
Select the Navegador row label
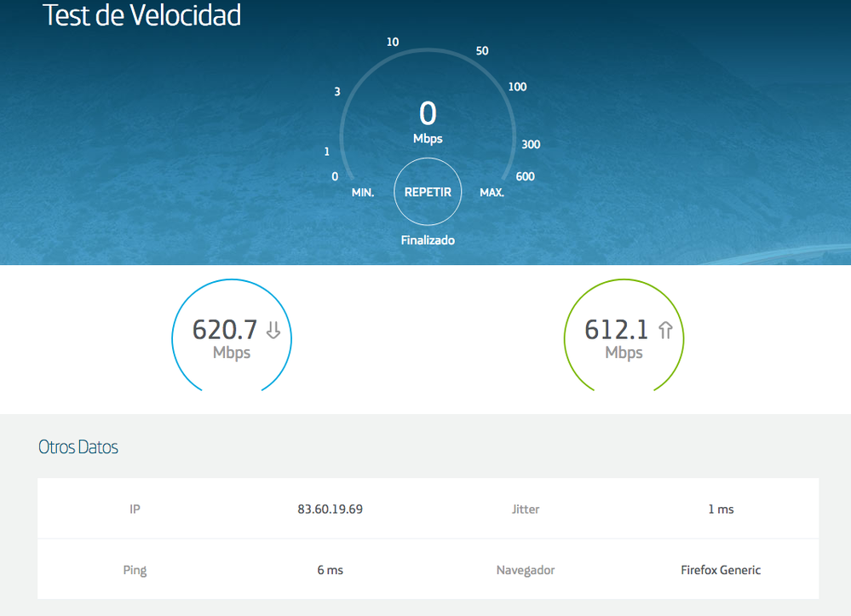point(526,569)
